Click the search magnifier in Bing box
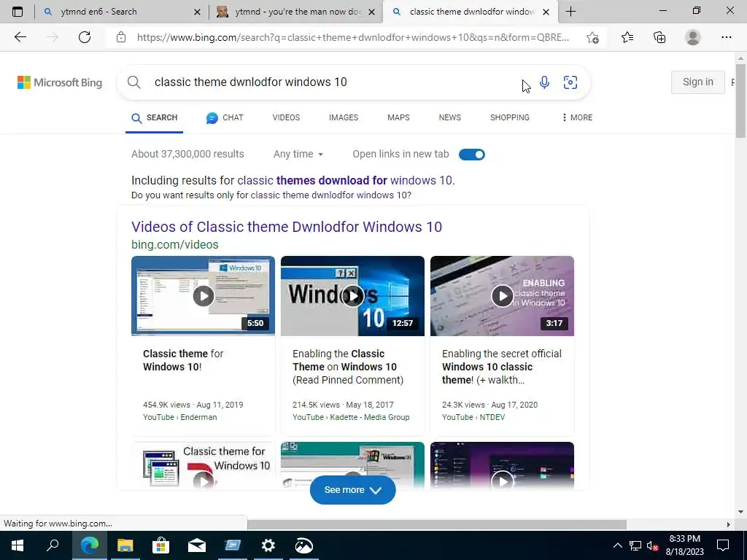Image resolution: width=747 pixels, height=560 pixels. [x=134, y=82]
